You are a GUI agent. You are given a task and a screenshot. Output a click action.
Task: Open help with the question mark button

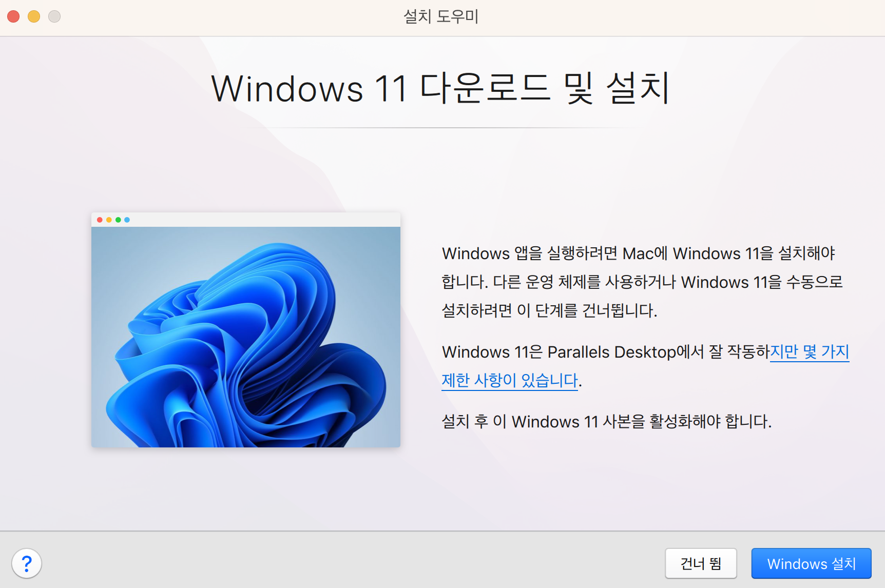pyautogui.click(x=27, y=563)
